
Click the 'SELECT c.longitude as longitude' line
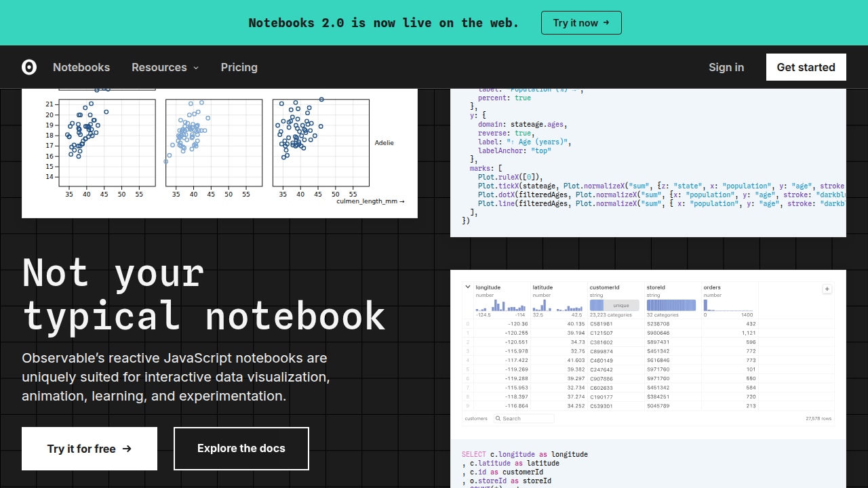coord(525,455)
